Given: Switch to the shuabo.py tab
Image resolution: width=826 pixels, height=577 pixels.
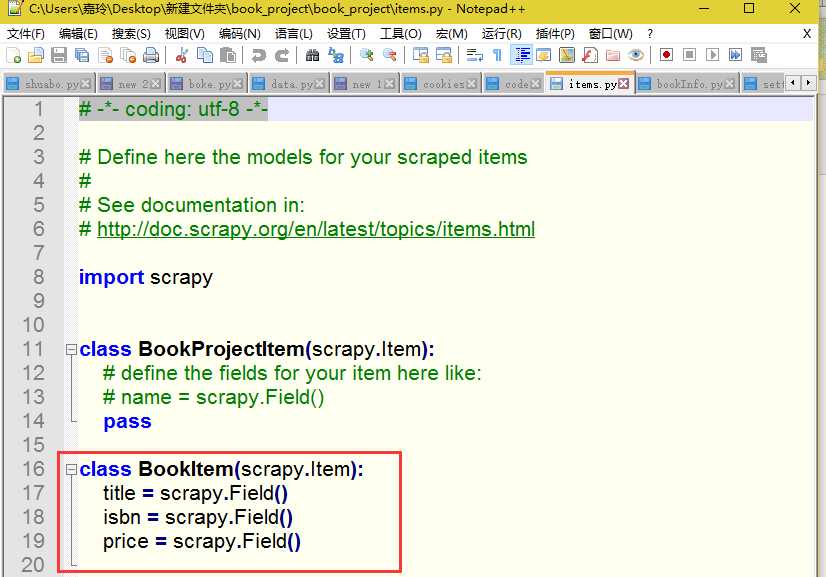Looking at the screenshot, I should (47, 84).
